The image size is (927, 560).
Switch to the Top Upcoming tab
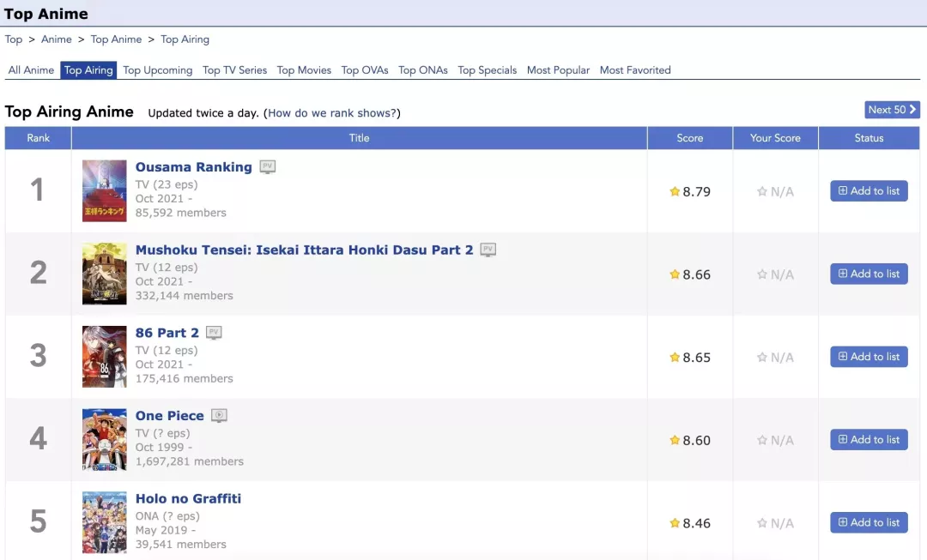click(158, 70)
